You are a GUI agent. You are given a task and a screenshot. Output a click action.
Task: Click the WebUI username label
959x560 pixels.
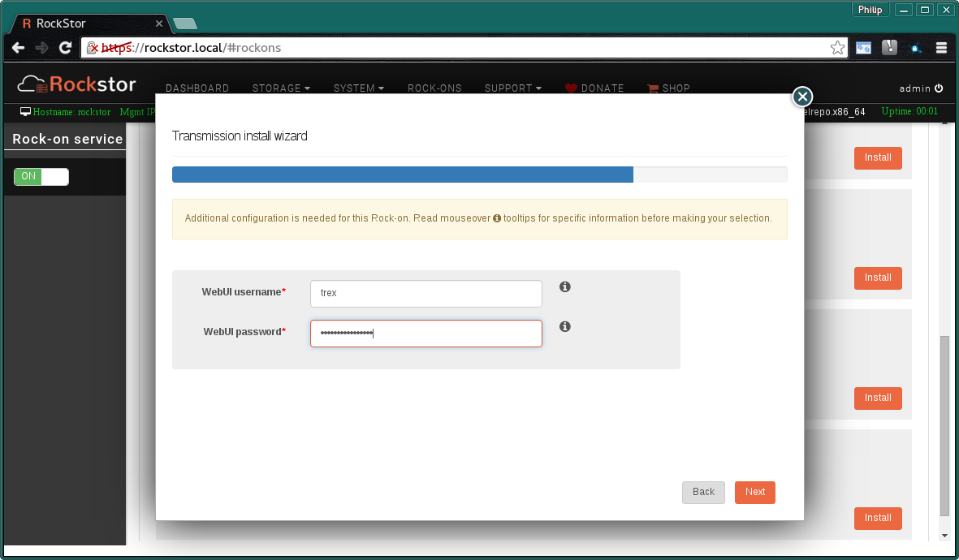(x=244, y=292)
